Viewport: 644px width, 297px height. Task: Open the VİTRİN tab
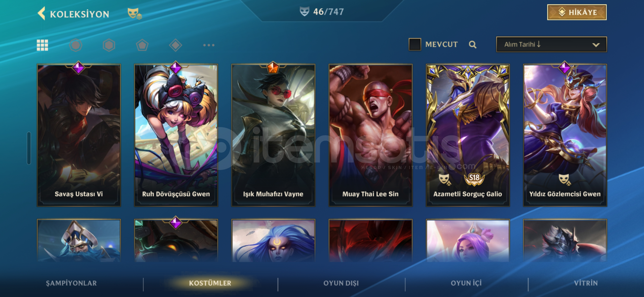[586, 283]
